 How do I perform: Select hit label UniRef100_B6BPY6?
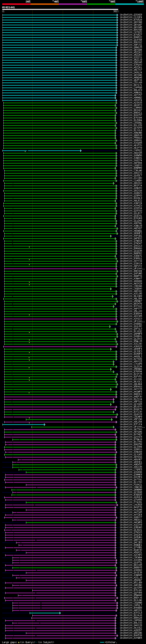[131, 276]
